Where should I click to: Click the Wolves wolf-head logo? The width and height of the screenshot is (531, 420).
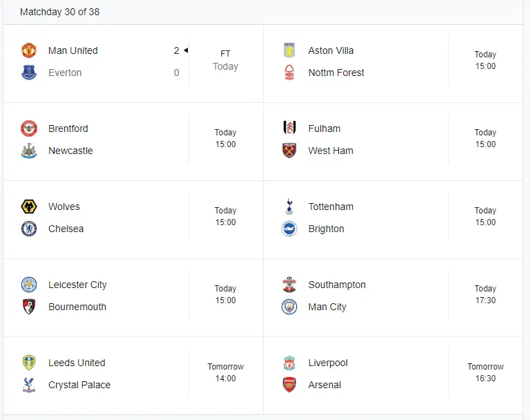[29, 207]
